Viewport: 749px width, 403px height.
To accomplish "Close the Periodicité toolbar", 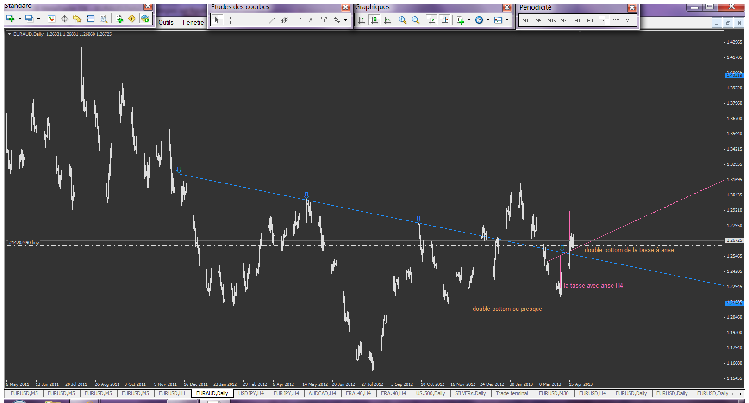I will point(630,6).
